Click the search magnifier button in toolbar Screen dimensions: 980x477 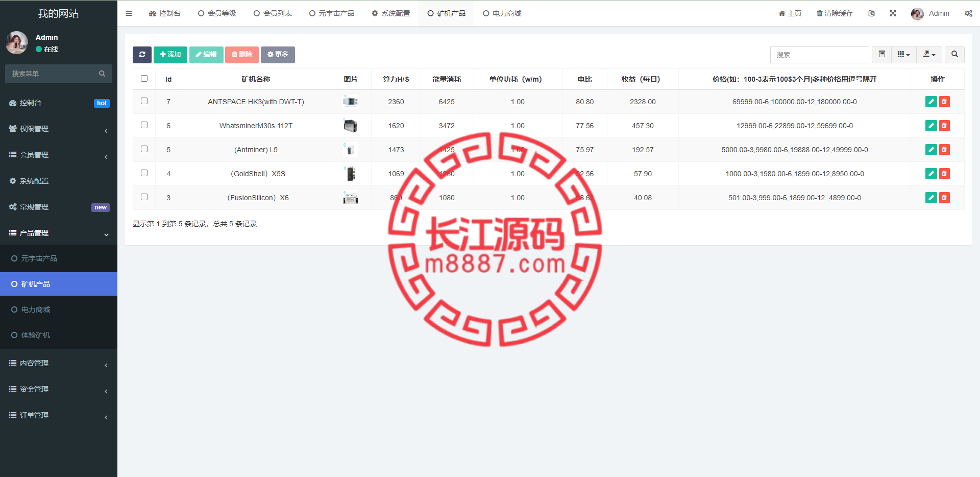(954, 55)
